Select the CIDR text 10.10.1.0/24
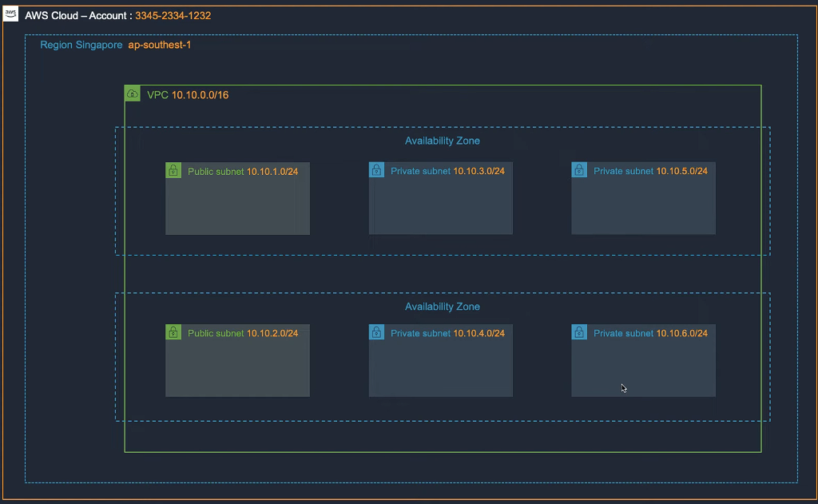 pyautogui.click(x=272, y=171)
